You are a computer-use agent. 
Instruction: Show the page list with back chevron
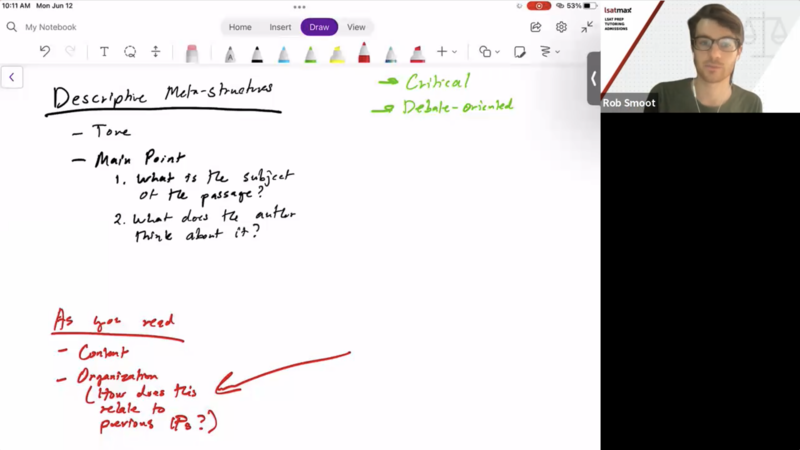coord(12,77)
